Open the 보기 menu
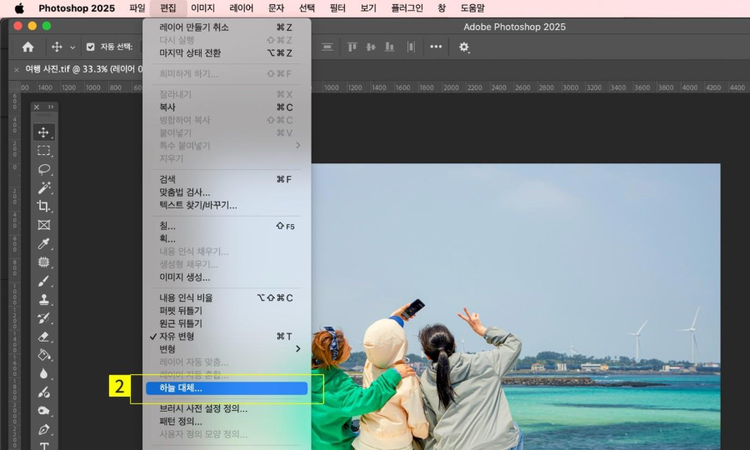Image resolution: width=750 pixels, height=450 pixels. [x=368, y=8]
